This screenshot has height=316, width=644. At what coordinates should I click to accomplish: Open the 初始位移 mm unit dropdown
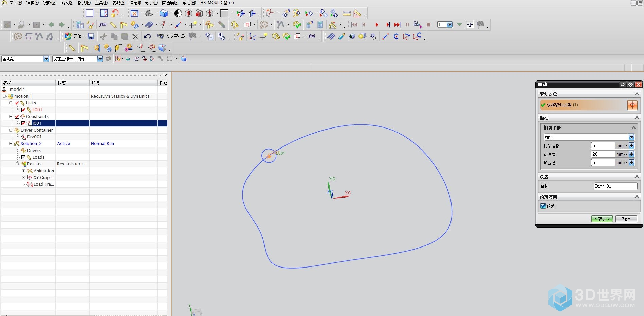pos(622,145)
